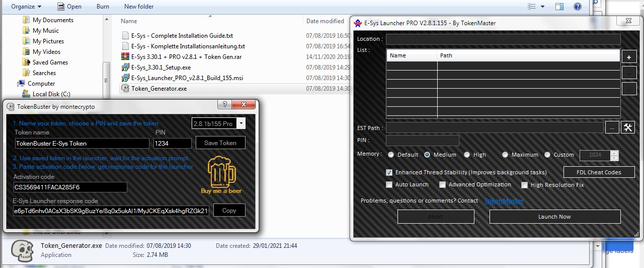Click the wrench tools icon beside EST Path
This screenshot has width=644, height=268.
pos(628,127)
